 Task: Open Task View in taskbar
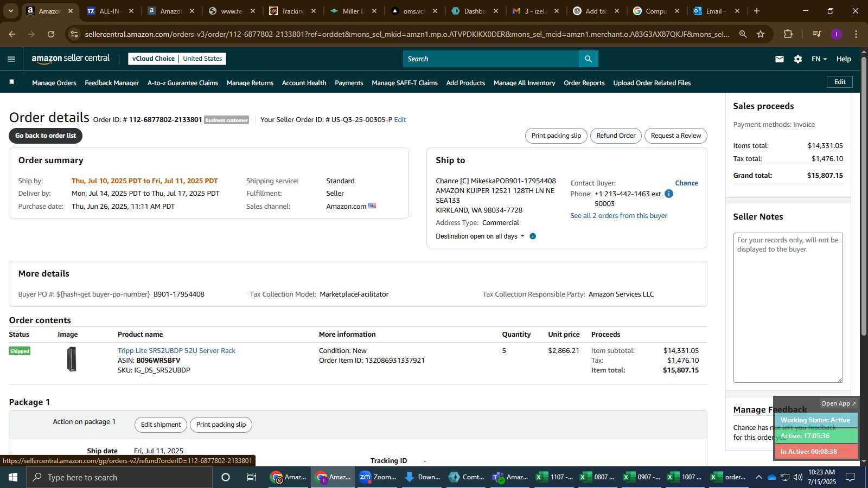(252, 477)
